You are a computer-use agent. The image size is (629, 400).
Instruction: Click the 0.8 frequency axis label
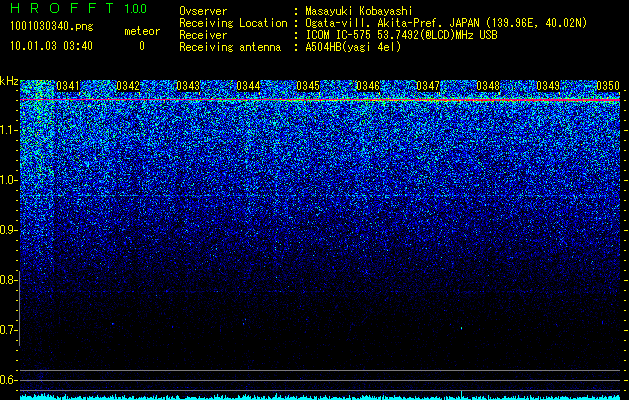coord(8,280)
